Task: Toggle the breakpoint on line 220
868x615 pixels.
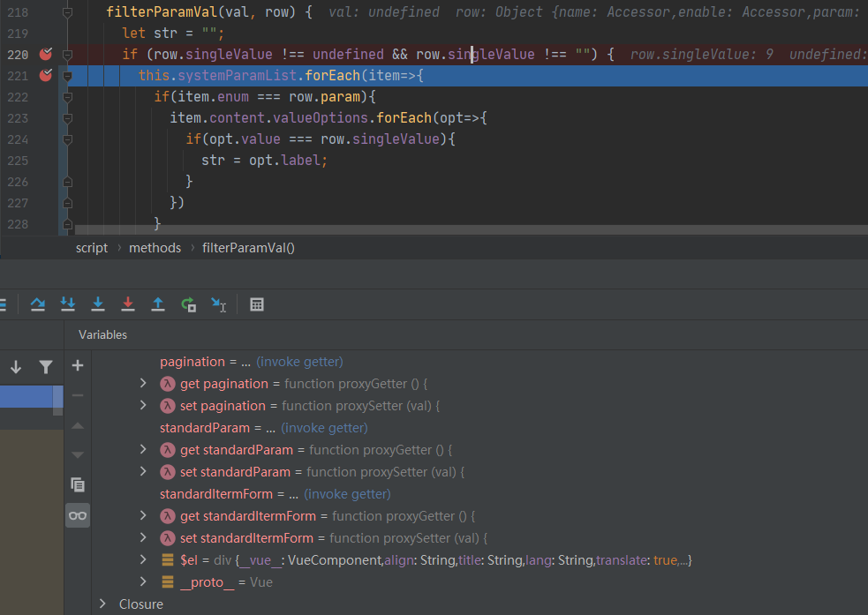Action: tap(45, 55)
